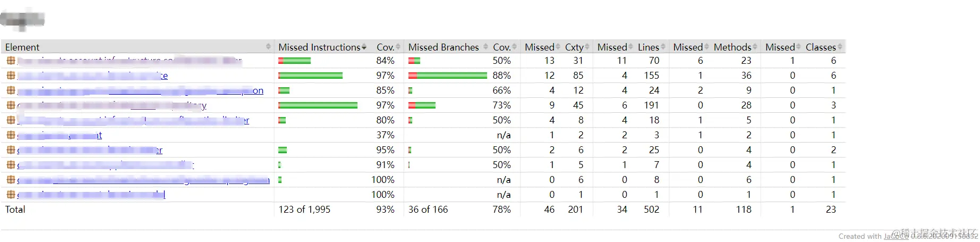Screen dimensions: 980x242
Task: Open the package link with 37% coverage
Action: (x=59, y=136)
